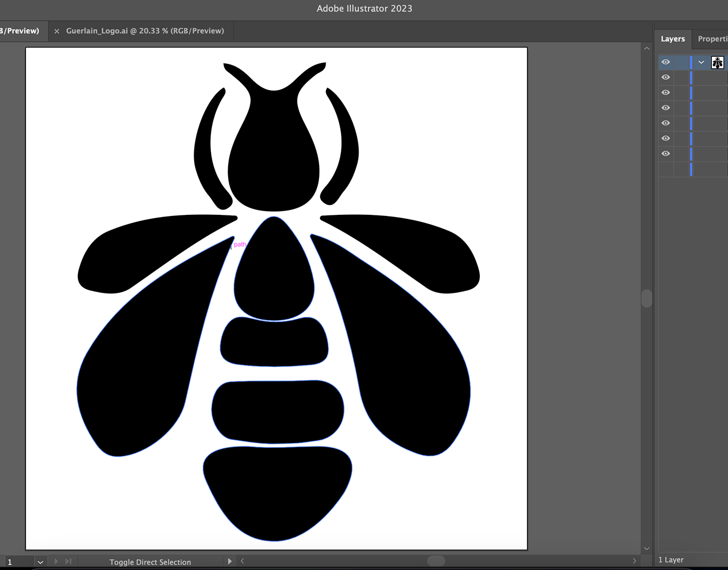Open the Properties panel tab
Image resolution: width=728 pixels, height=570 pixels.
pos(712,39)
